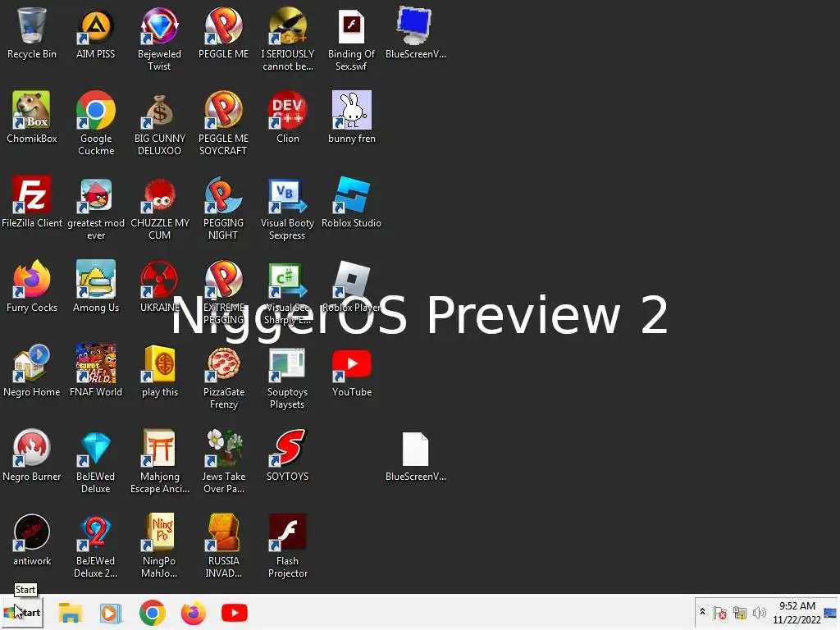This screenshot has height=630, width=840.
Task: Open the FNAF World shortcut
Action: tap(96, 371)
